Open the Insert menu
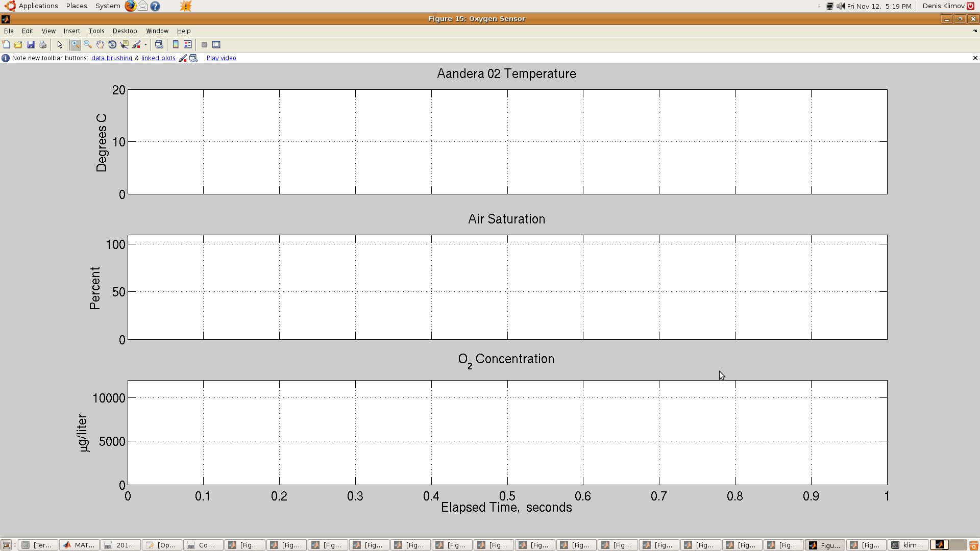The image size is (980, 551). [71, 31]
